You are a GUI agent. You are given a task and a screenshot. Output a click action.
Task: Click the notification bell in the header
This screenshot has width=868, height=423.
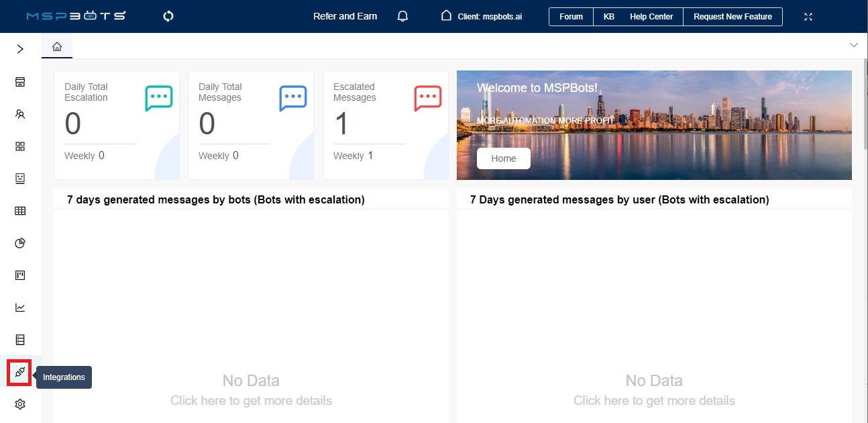click(x=402, y=15)
